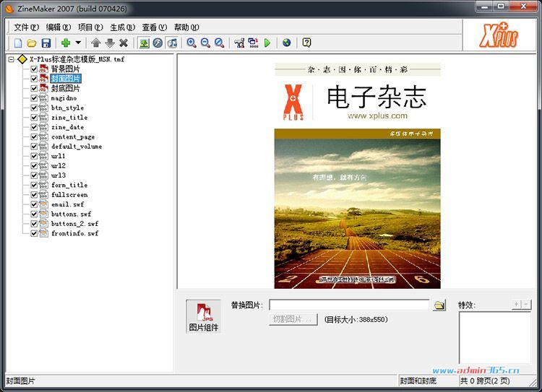Click the magazine settings toolbar icon

click(239, 43)
